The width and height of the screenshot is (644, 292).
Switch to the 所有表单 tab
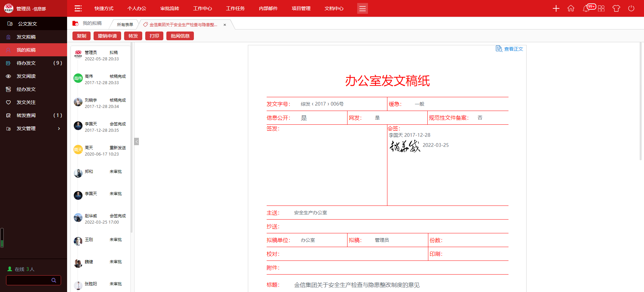click(125, 24)
